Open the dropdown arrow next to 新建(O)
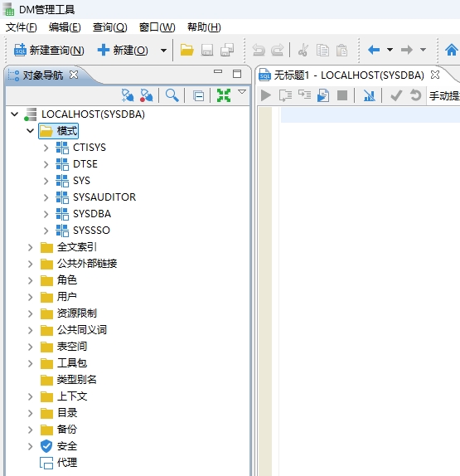 [163, 51]
